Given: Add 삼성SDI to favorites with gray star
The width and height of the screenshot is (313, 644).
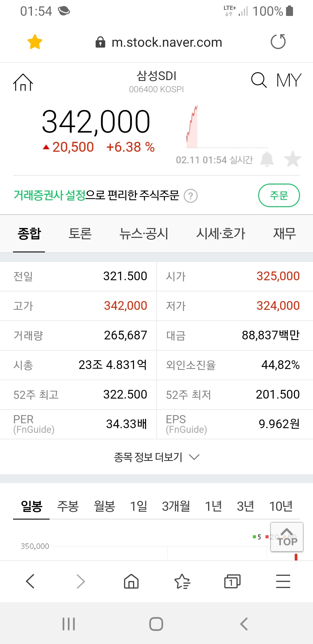Looking at the screenshot, I should pos(293,159).
